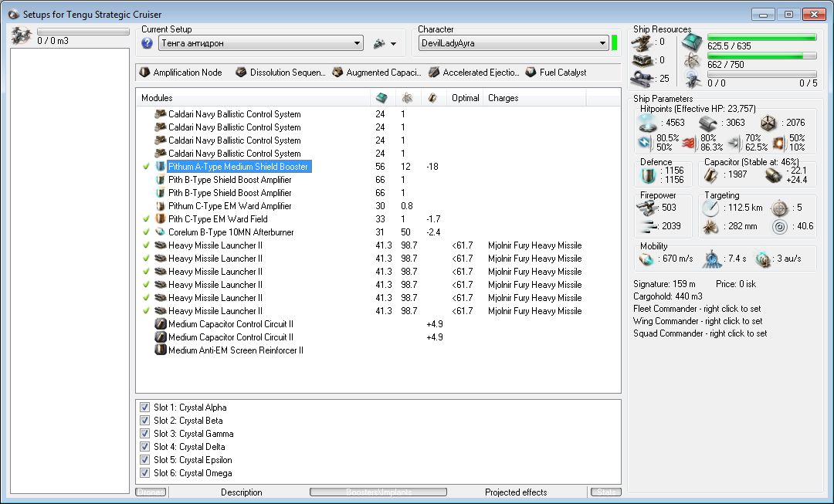Click the Optimal column header
834x504 pixels.
(x=466, y=98)
